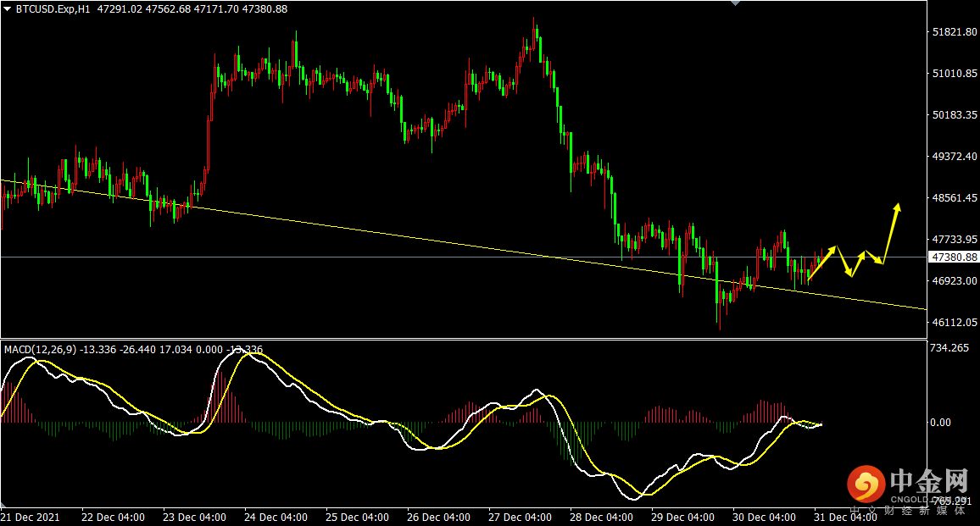Click the MACD value -26.440
This screenshot has width=980, height=526.
pos(136,350)
